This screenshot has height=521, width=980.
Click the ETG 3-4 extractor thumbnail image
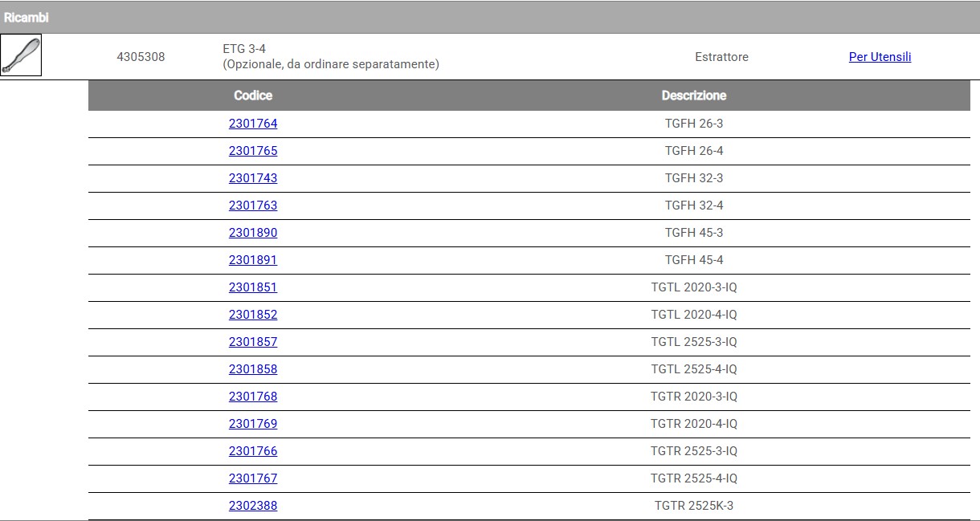[21, 56]
